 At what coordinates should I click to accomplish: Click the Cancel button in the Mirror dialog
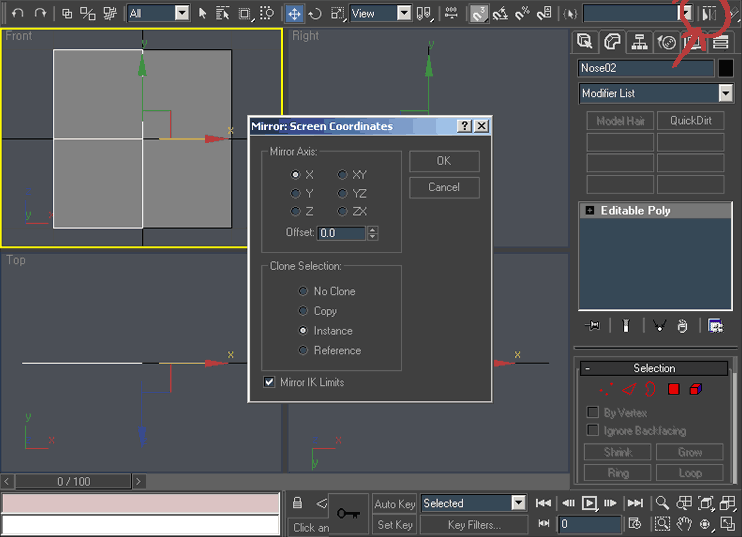point(443,187)
